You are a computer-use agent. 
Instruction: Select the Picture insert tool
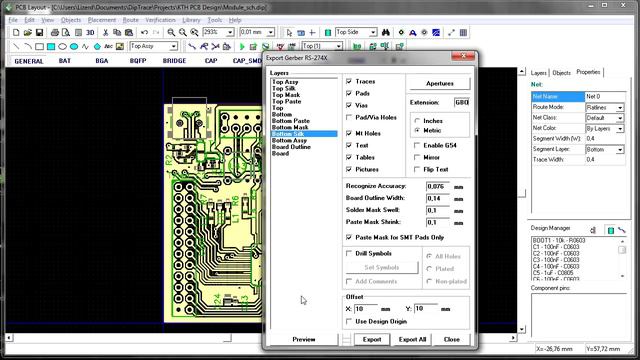pyautogui.click(x=120, y=46)
